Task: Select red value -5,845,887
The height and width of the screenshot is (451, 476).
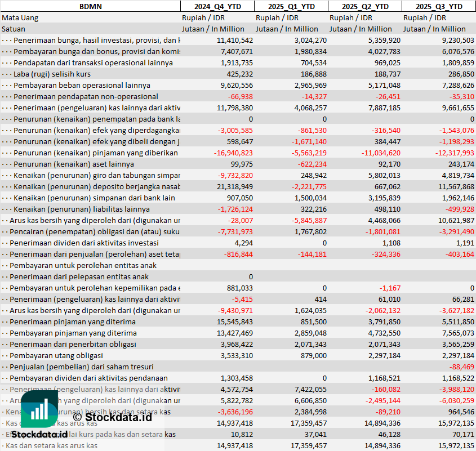Action: [x=309, y=220]
